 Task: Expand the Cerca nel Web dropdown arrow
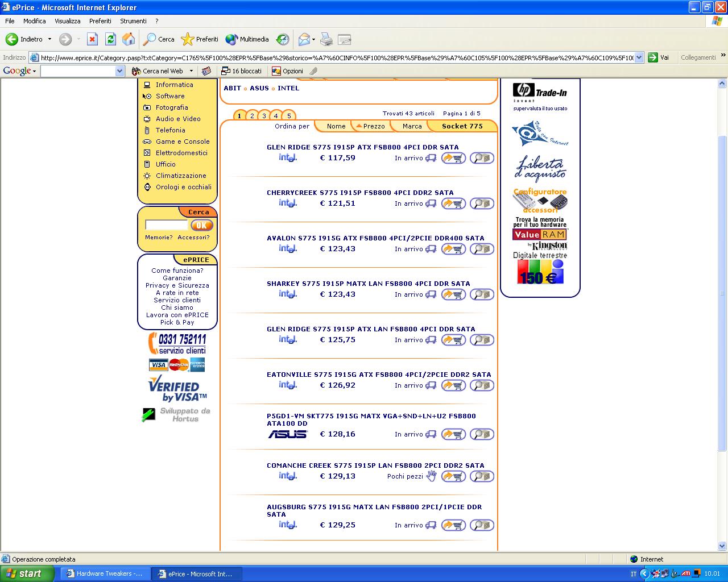(191, 71)
